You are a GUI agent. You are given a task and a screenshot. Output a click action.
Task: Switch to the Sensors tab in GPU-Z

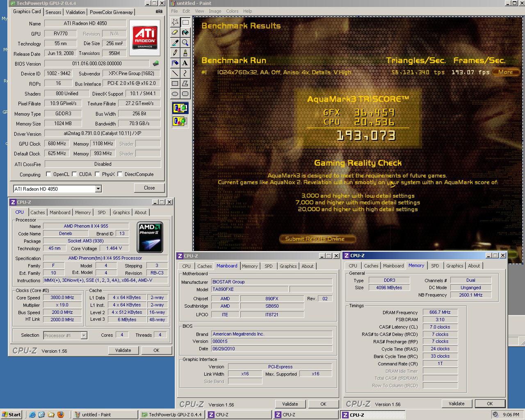pos(53,12)
